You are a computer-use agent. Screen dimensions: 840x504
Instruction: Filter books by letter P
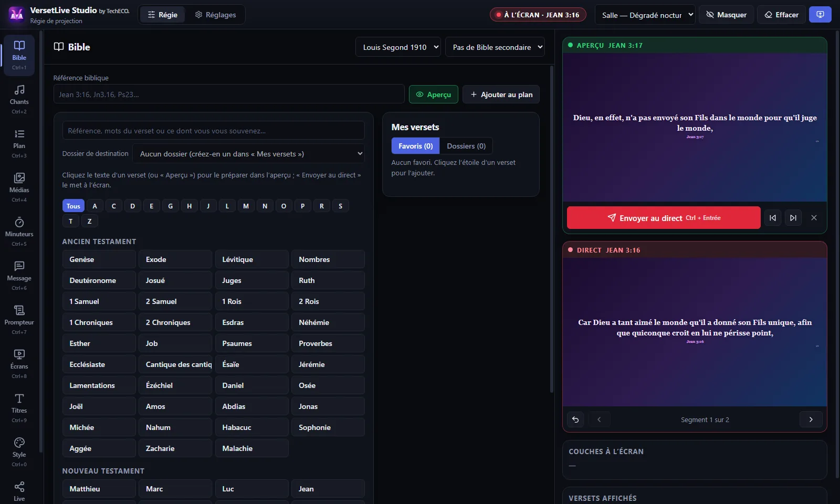pyautogui.click(x=302, y=206)
